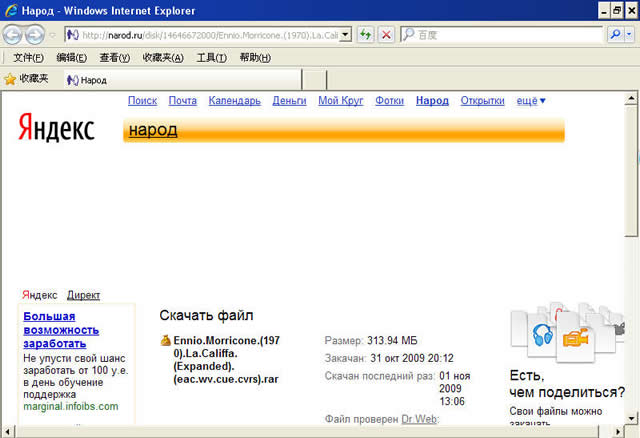Open the 帮助(H) menu
The image size is (640, 438).
(x=255, y=58)
